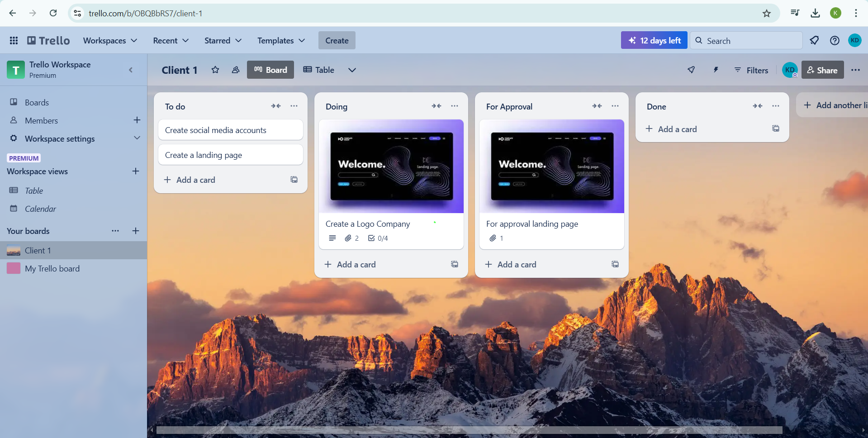Open Chrome three-dot menu

[856, 13]
